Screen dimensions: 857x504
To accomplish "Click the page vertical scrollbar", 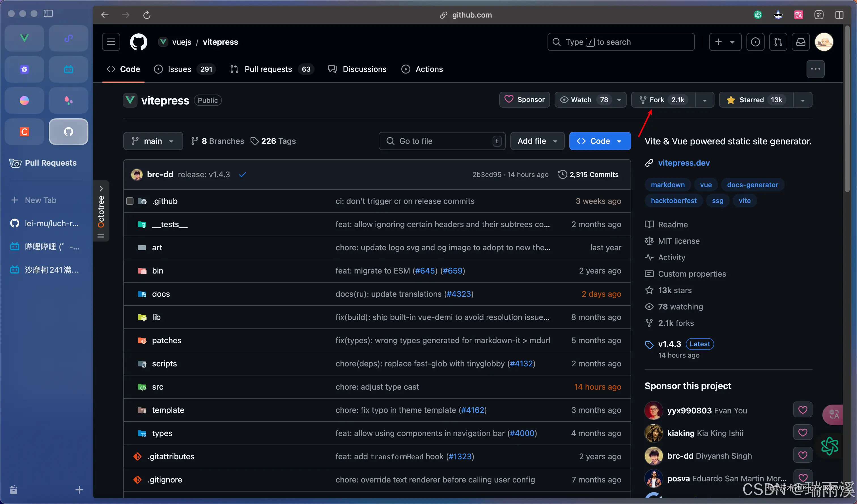I will point(847,109).
